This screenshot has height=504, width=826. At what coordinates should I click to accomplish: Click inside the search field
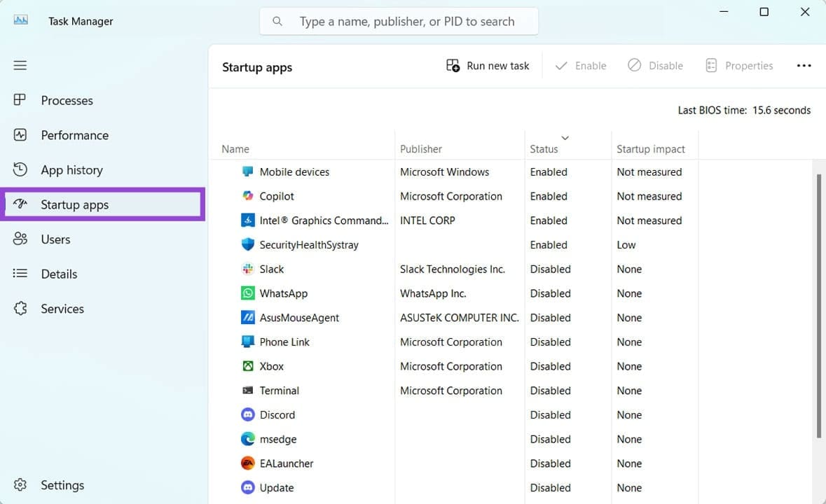[398, 21]
